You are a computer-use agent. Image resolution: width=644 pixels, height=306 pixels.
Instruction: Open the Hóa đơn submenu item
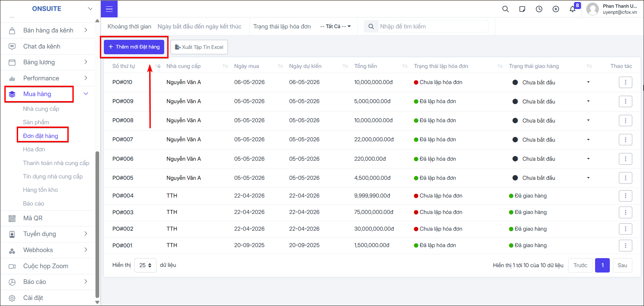coord(34,149)
